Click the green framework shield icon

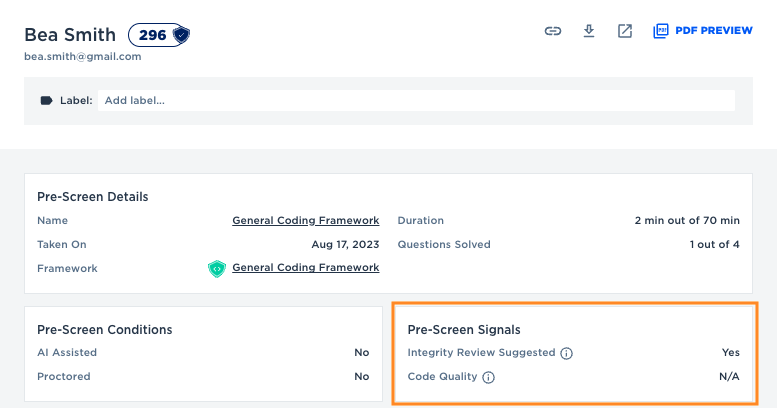[217, 268]
